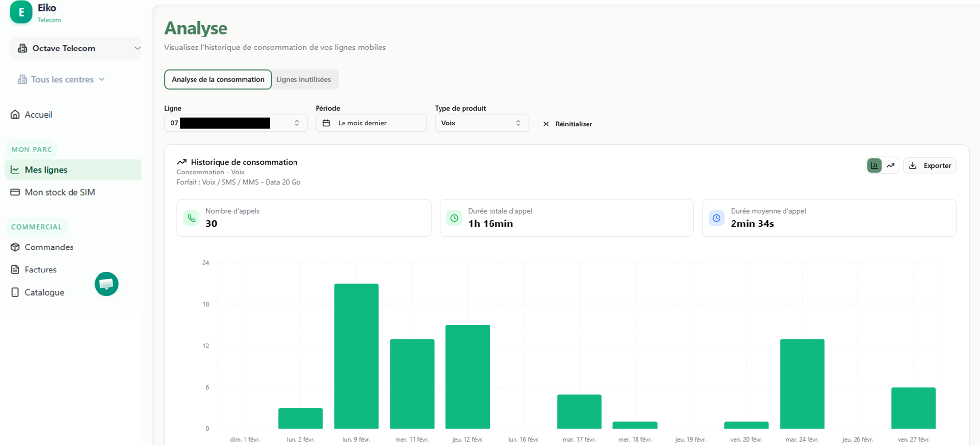Navigate to Accueil in the sidebar
The height and width of the screenshot is (445, 980).
click(38, 115)
